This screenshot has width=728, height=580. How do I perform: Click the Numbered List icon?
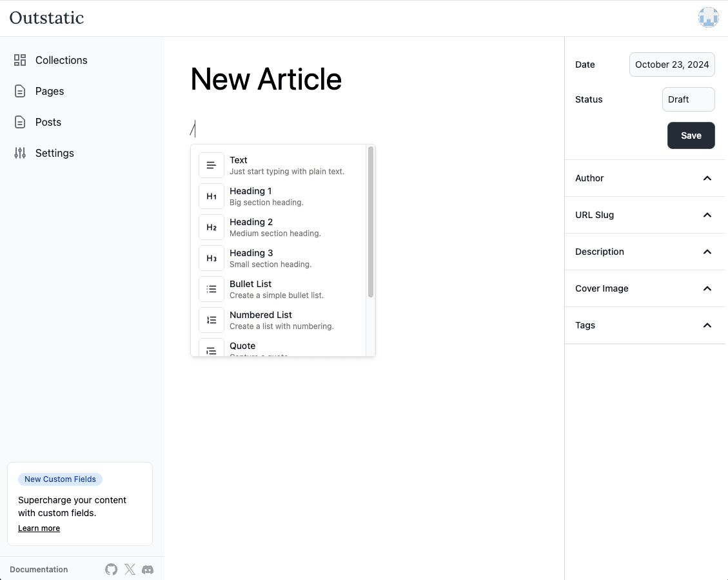point(212,320)
